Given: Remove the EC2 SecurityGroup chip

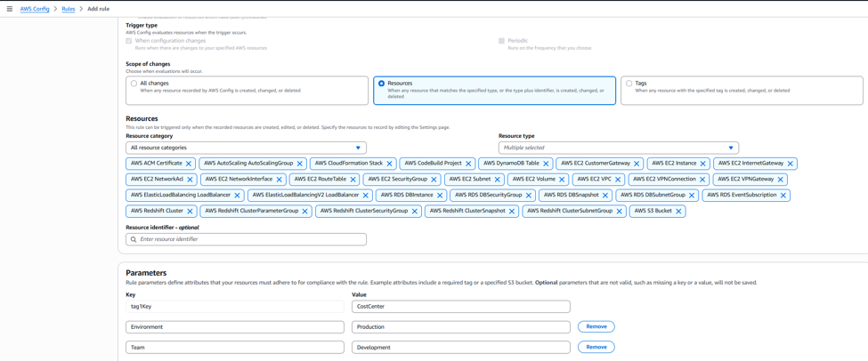Looking at the screenshot, I should coord(434,180).
